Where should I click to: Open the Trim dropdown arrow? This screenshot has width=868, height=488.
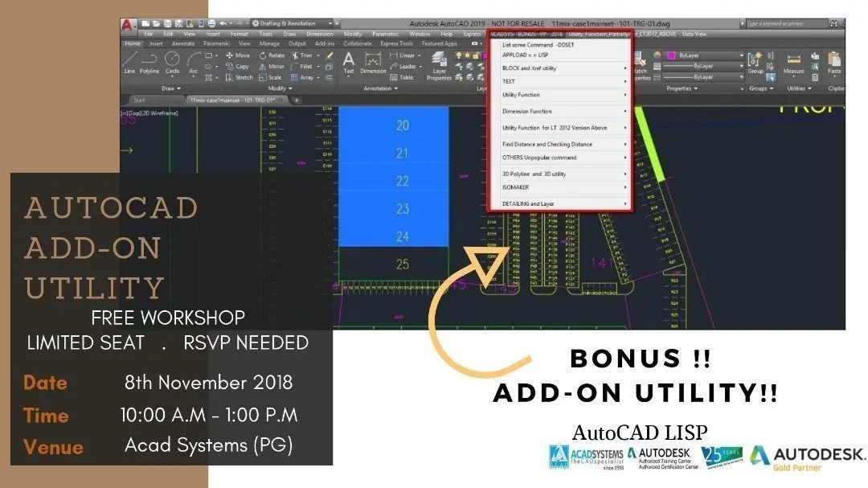tap(317, 55)
